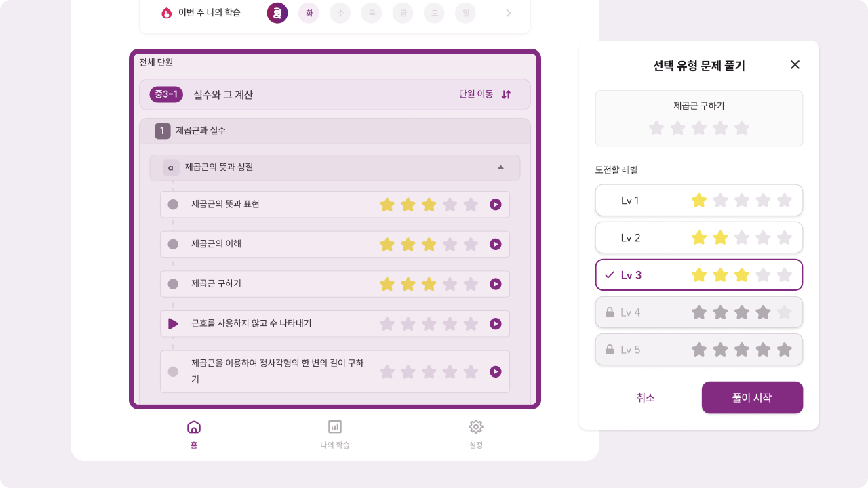
Task: Click 풀이 시작 button
Action: [752, 398]
